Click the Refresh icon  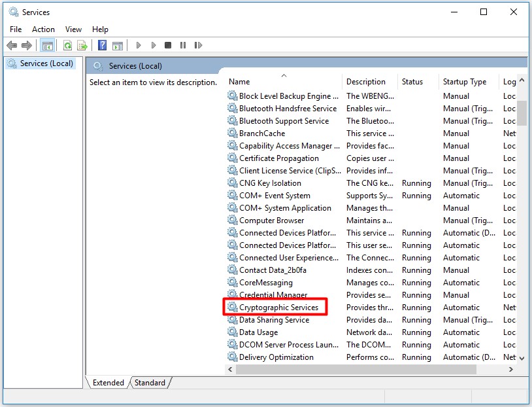pos(67,44)
